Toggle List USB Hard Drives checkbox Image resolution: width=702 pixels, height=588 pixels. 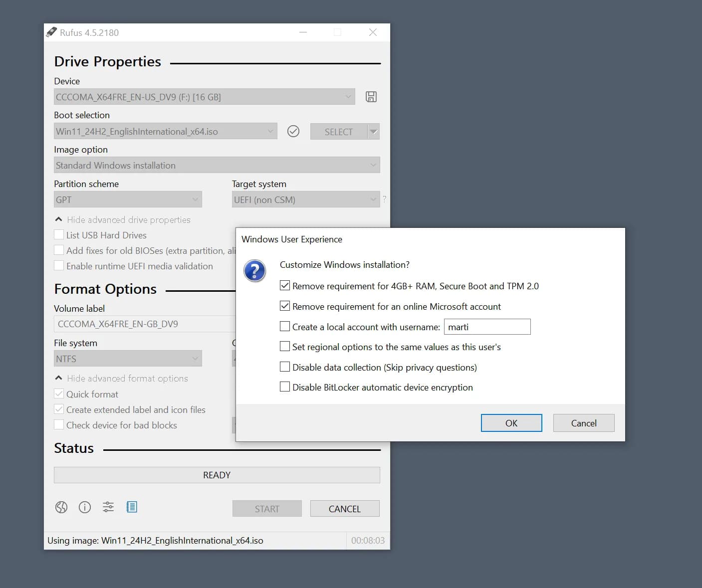tap(59, 235)
